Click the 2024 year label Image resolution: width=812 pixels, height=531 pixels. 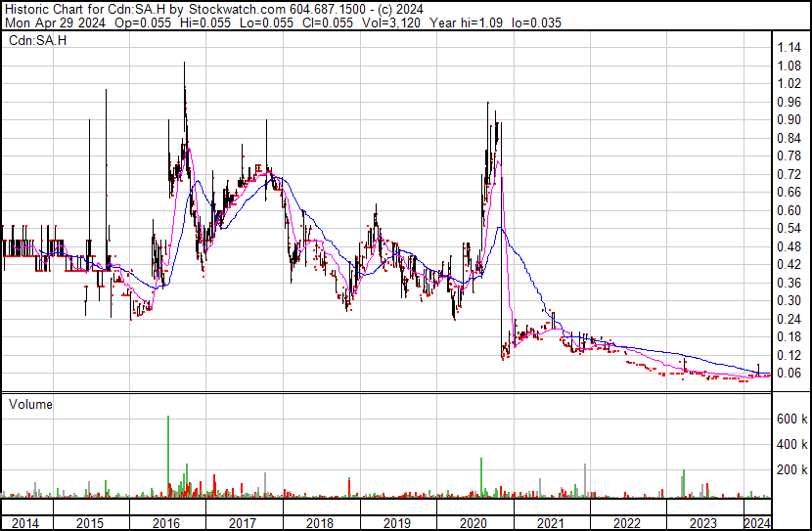757,523
